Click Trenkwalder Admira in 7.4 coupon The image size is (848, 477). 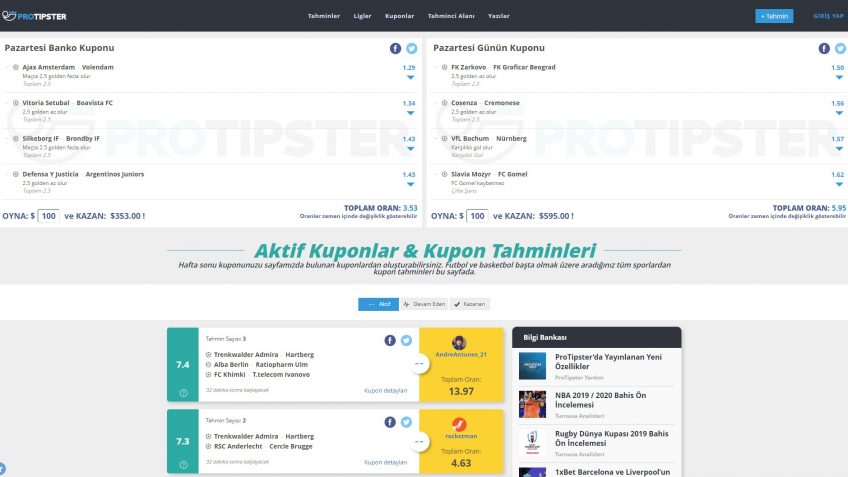click(x=246, y=355)
